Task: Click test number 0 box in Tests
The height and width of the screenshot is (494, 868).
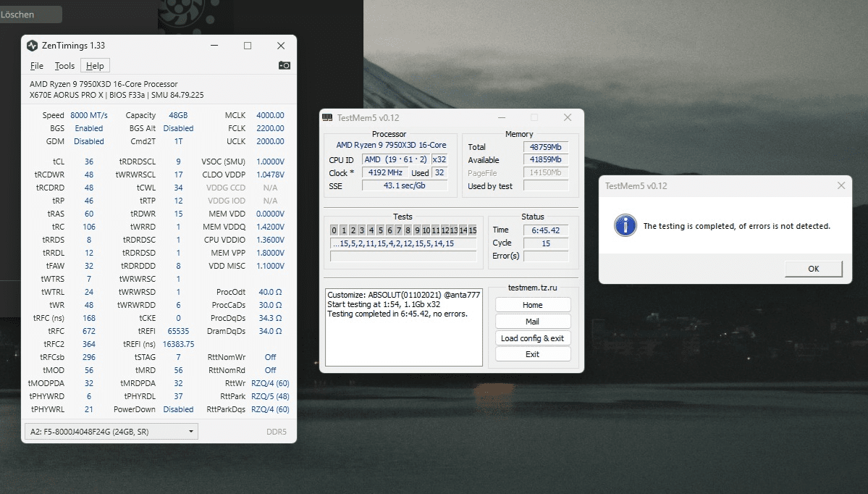Action: (x=334, y=230)
